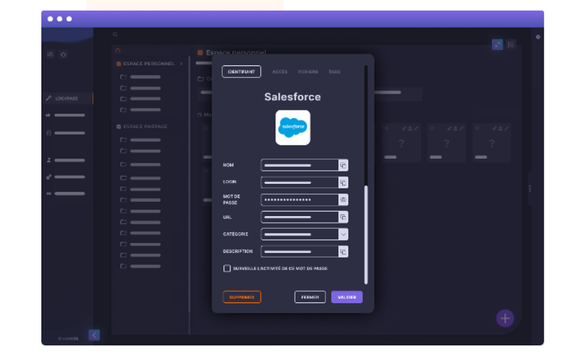Viewport: 588px width, 364px height.
Task: Collapse the sidebar with the blue chevron
Action: tap(94, 335)
